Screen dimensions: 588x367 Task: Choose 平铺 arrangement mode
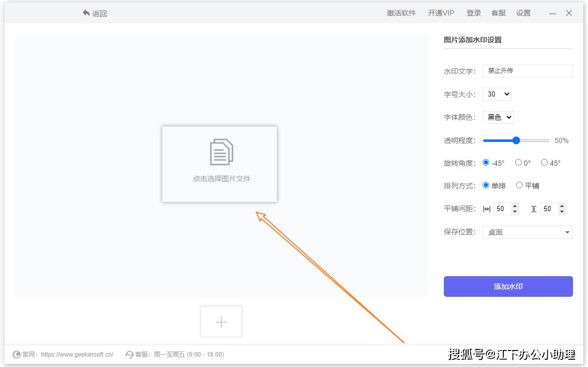pos(519,185)
